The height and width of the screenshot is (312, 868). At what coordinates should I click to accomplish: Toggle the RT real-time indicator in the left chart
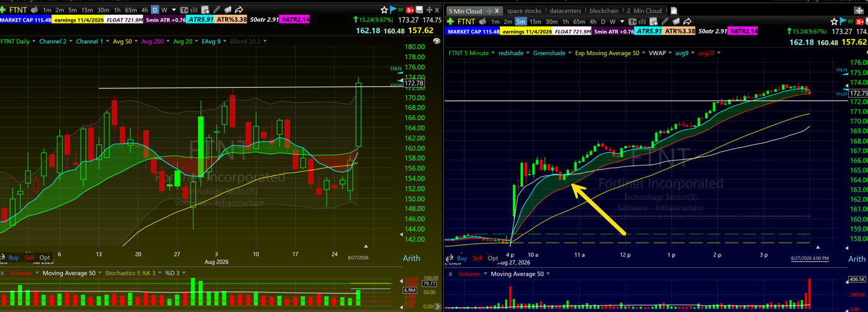[x=401, y=10]
